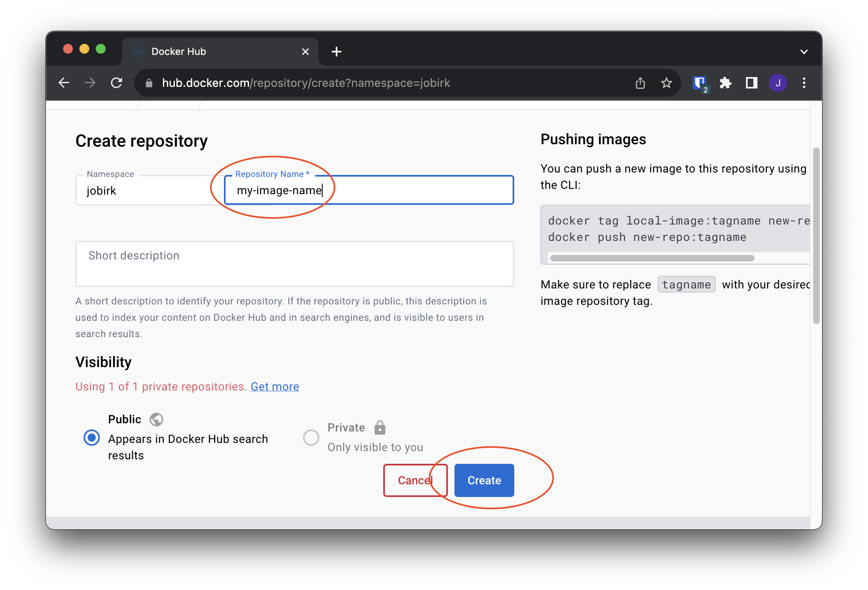This screenshot has width=868, height=590.
Task: Click the Namespace field showing jobirk
Action: (x=147, y=191)
